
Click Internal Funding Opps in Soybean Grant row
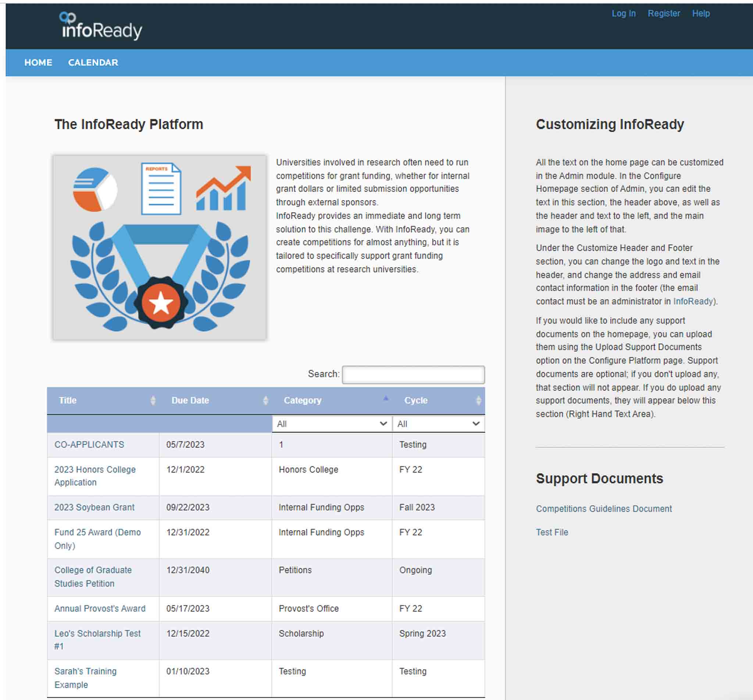(x=332, y=508)
